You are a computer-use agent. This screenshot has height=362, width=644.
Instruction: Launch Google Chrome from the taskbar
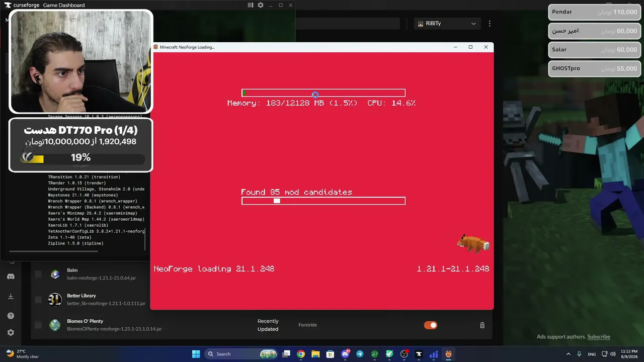pyautogui.click(x=301, y=354)
